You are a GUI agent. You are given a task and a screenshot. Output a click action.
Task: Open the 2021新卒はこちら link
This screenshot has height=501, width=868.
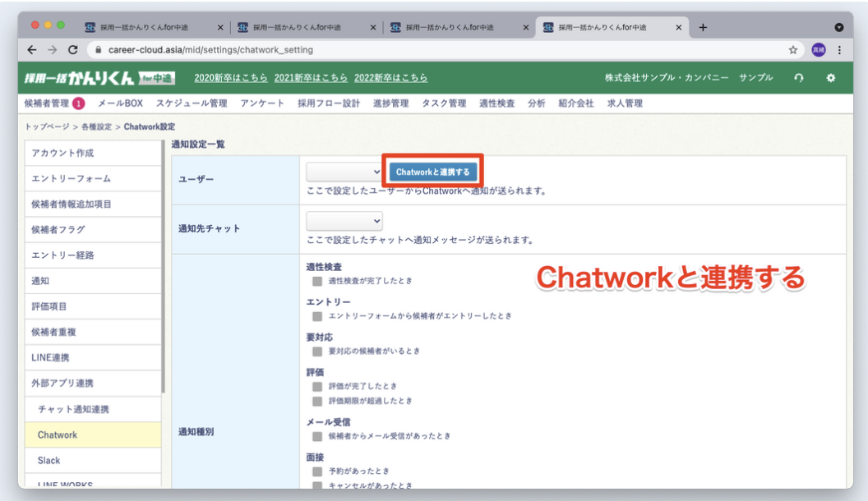(311, 78)
